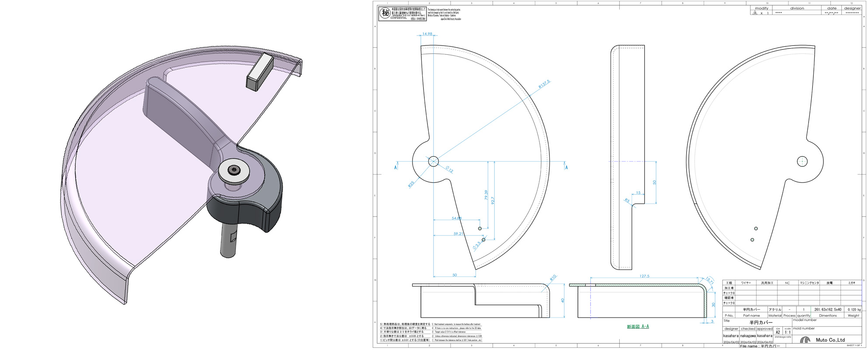The width and height of the screenshot is (868, 350).
Task: Select the 92.7 vertical dimension
Action: point(493,200)
